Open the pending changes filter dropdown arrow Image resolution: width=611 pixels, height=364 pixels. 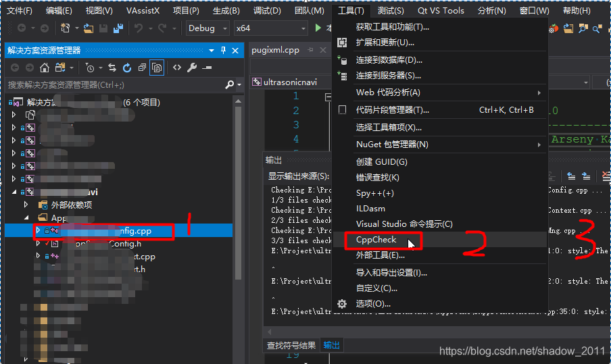(x=101, y=68)
